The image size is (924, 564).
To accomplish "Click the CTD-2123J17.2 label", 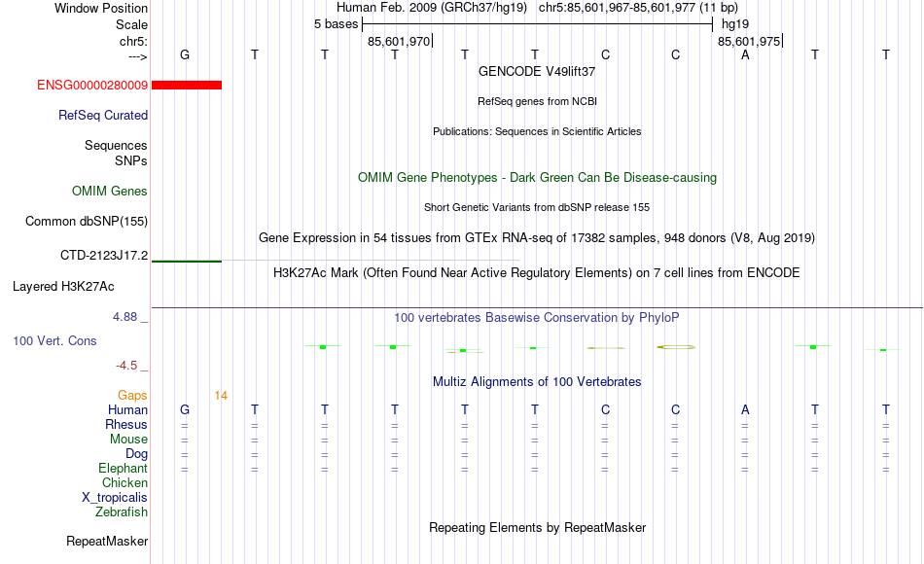I will click(104, 256).
